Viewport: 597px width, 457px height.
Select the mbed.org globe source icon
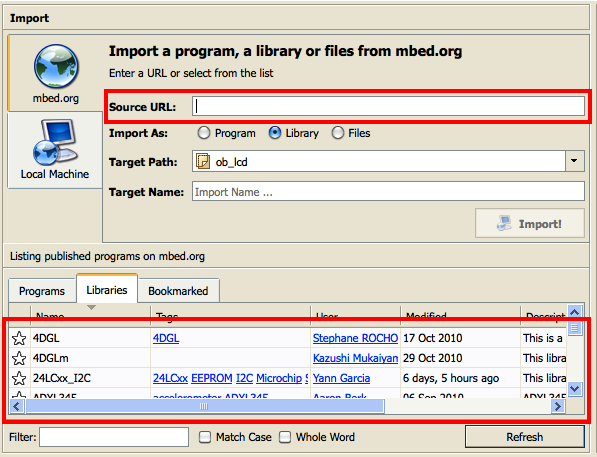click(x=56, y=66)
